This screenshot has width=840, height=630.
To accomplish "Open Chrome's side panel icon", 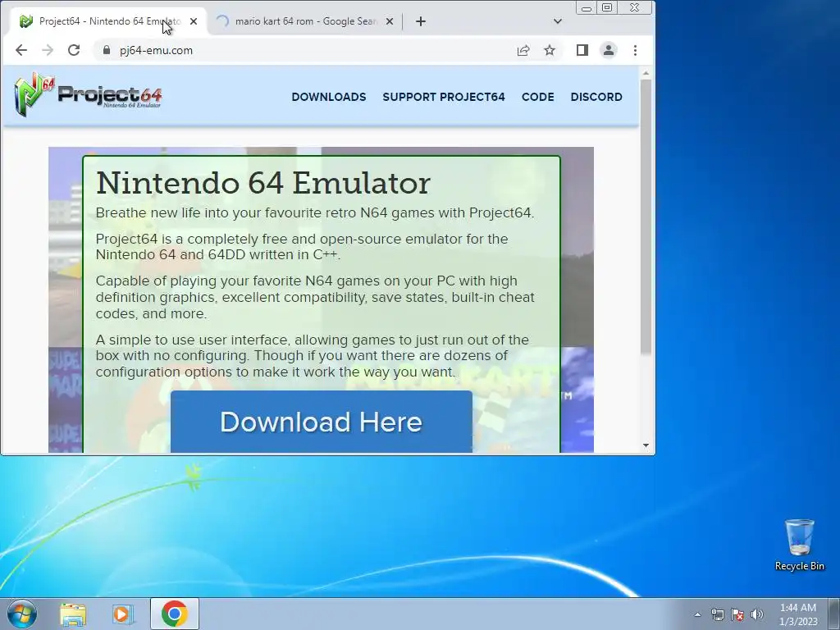I will coord(582,50).
